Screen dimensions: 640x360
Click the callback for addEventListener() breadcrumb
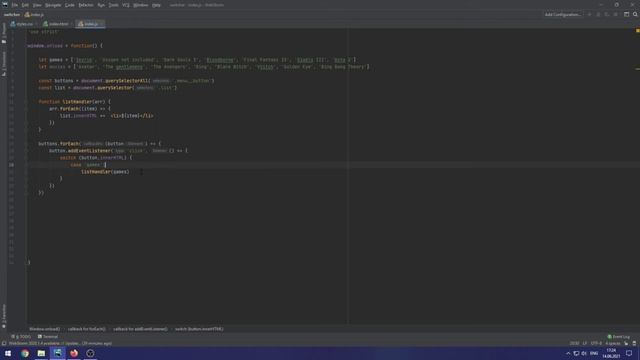(x=140, y=329)
